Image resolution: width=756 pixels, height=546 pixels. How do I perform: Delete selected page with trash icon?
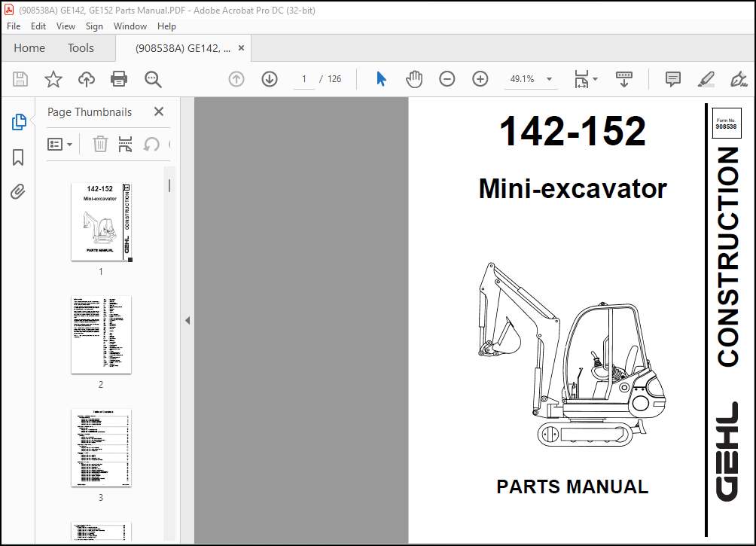[x=100, y=144]
